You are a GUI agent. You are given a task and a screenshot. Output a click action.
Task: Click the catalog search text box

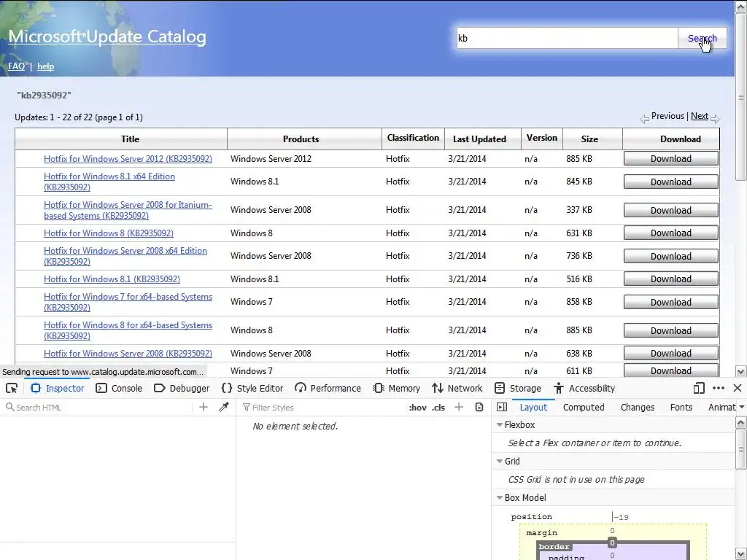pyautogui.click(x=567, y=38)
